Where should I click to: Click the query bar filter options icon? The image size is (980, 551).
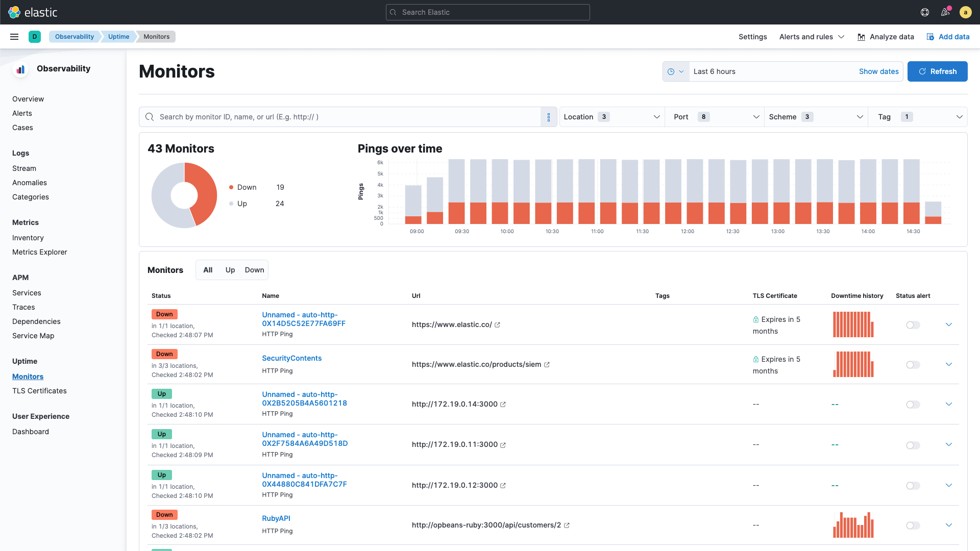click(x=549, y=117)
